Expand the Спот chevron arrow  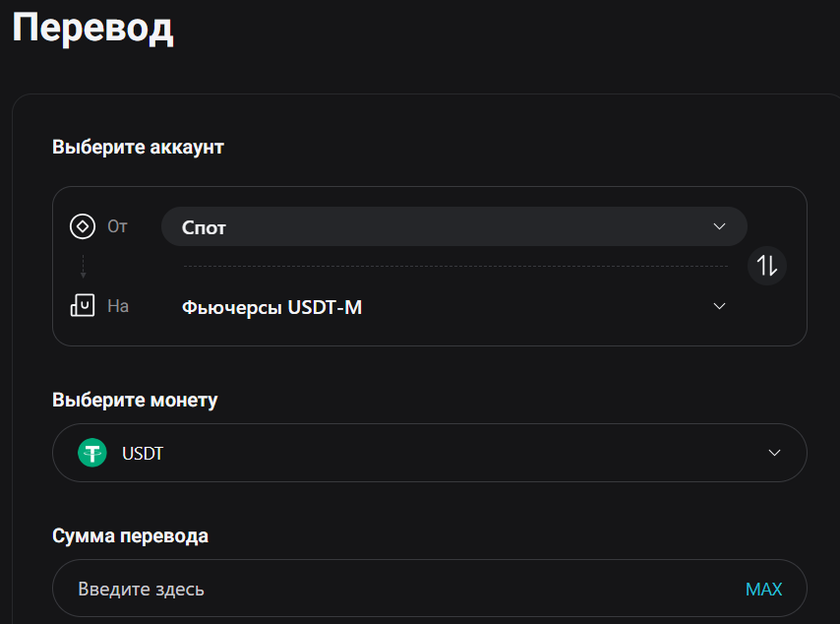coord(719,226)
